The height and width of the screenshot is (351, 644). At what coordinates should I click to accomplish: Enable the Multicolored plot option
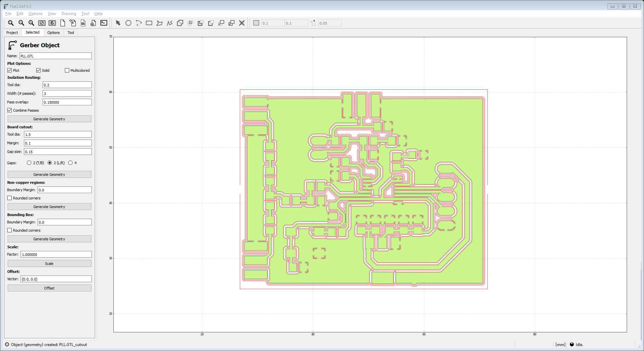67,70
